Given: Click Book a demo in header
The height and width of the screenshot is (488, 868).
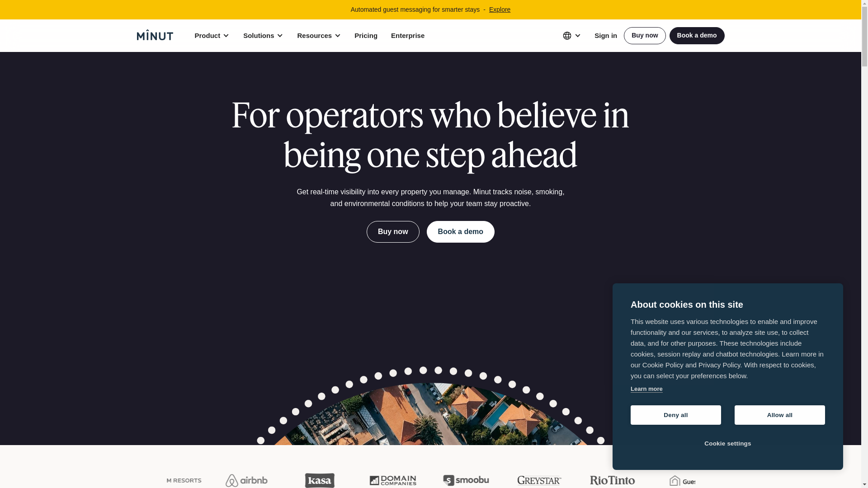Looking at the screenshot, I should click(x=697, y=36).
